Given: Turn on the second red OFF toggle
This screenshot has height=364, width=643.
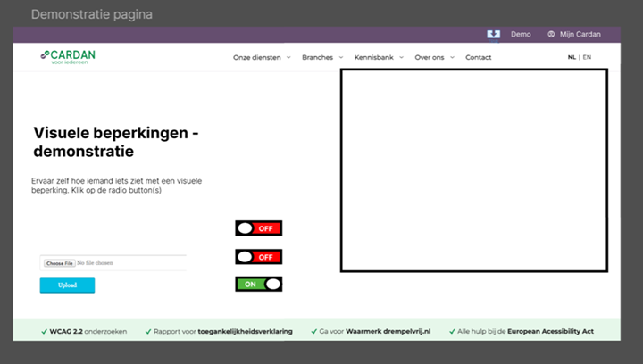Looking at the screenshot, I should tap(258, 257).
